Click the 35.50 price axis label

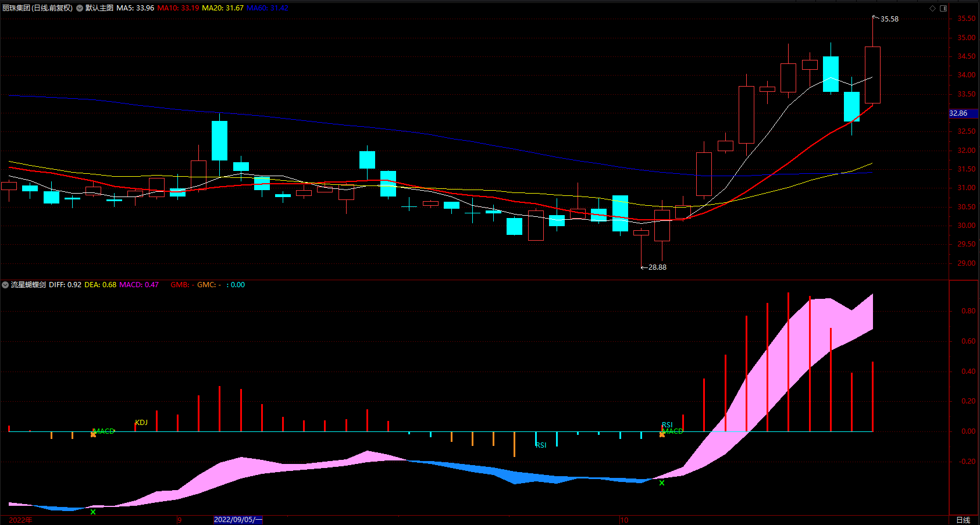pos(967,19)
